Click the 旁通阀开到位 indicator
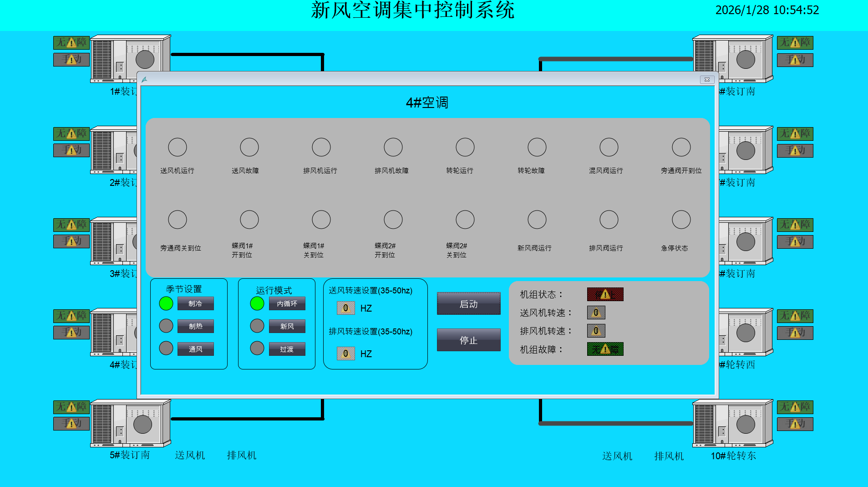Image resolution: width=868 pixels, height=487 pixels. point(681,147)
